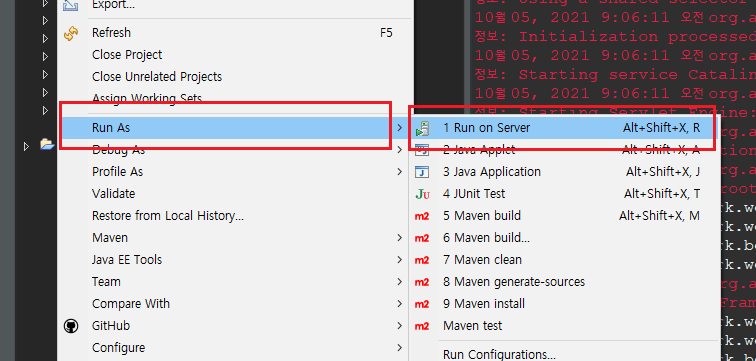Viewport: 756px width, 361px height.
Task: Open the Compare With submenu
Action: click(234, 304)
